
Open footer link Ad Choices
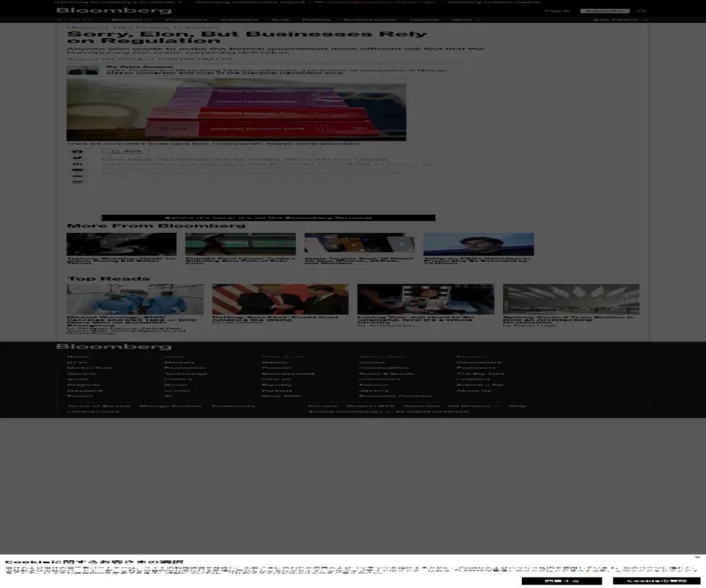click(474, 406)
